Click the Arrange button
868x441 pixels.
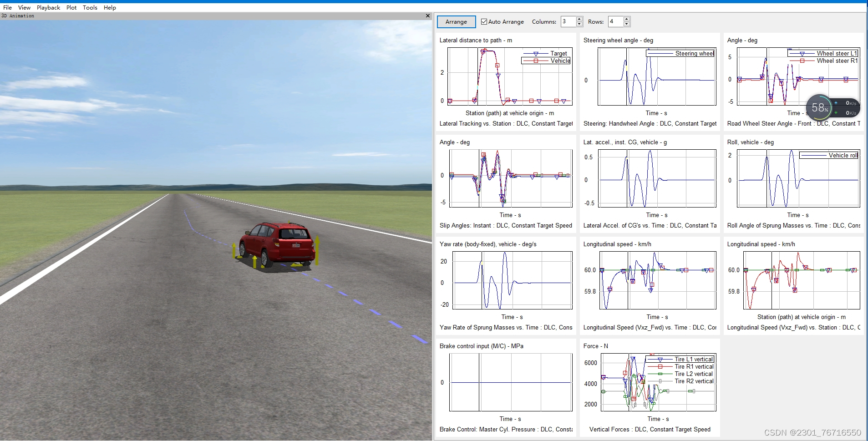(x=456, y=21)
